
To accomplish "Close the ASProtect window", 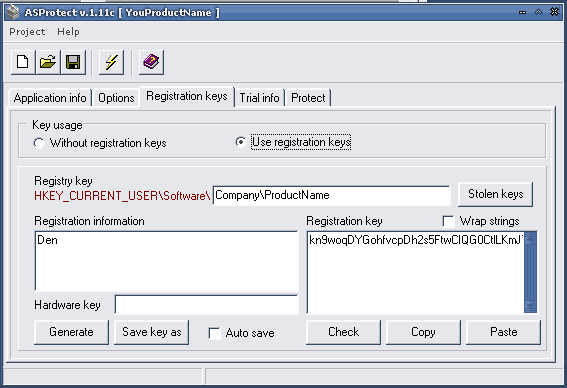I will coord(554,12).
